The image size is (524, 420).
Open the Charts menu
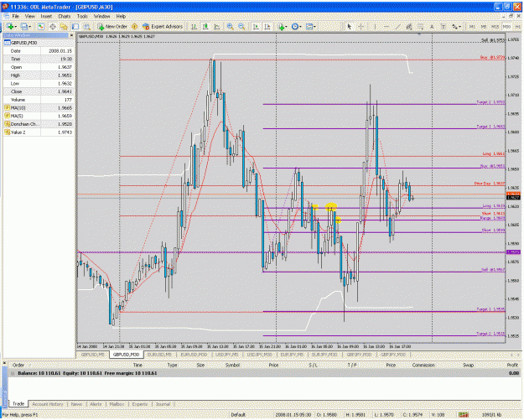65,16
